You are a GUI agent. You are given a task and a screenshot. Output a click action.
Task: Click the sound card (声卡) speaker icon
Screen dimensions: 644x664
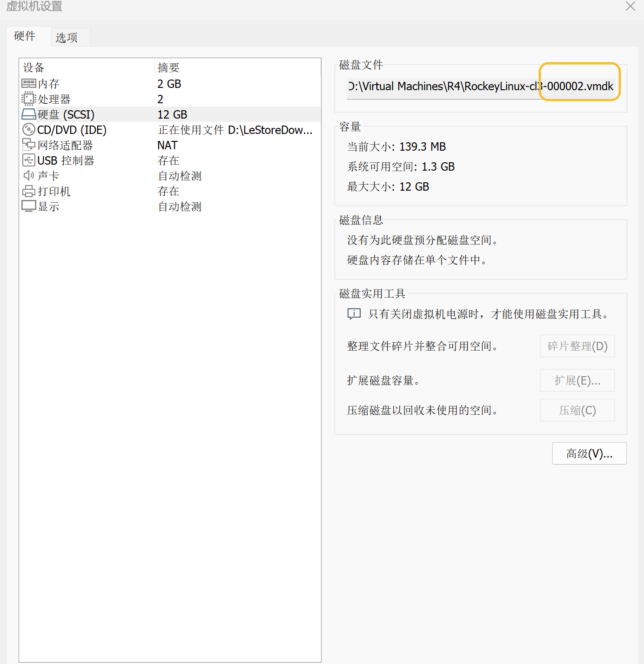click(29, 176)
